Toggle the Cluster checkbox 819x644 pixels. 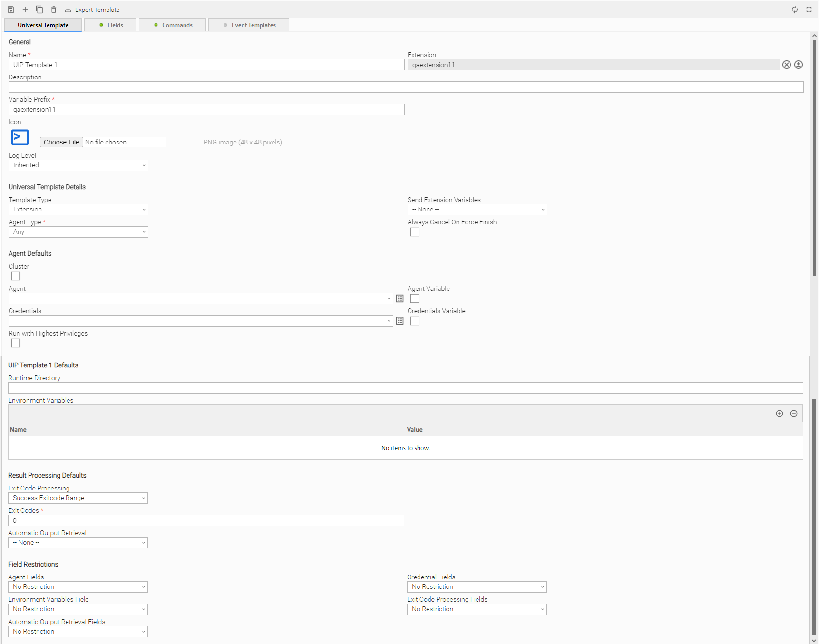[16, 276]
